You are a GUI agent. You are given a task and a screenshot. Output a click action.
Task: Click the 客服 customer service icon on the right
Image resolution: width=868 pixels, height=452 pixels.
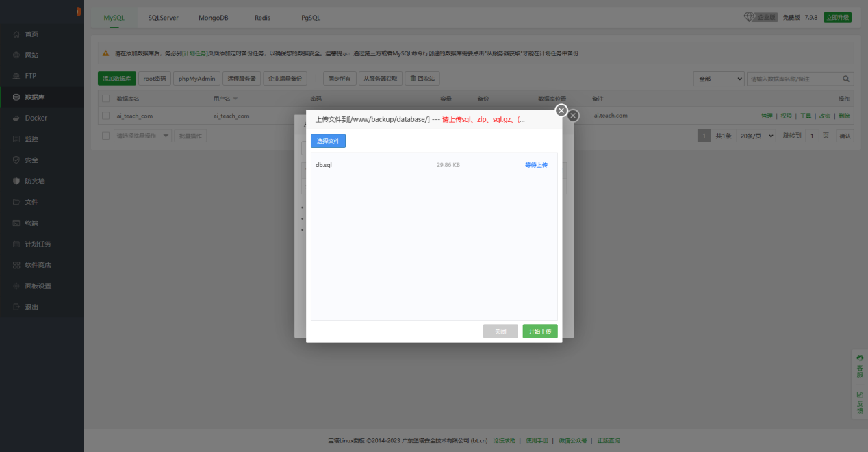[860, 364]
